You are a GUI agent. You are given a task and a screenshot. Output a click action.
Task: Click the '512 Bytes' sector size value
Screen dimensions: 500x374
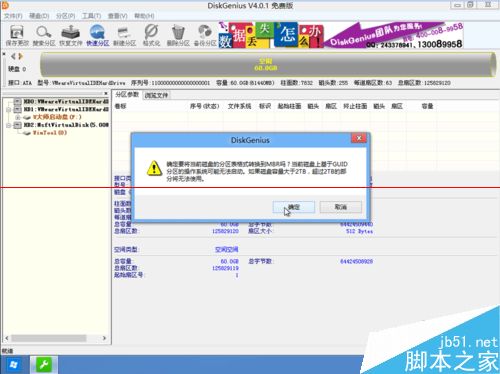(x=359, y=231)
